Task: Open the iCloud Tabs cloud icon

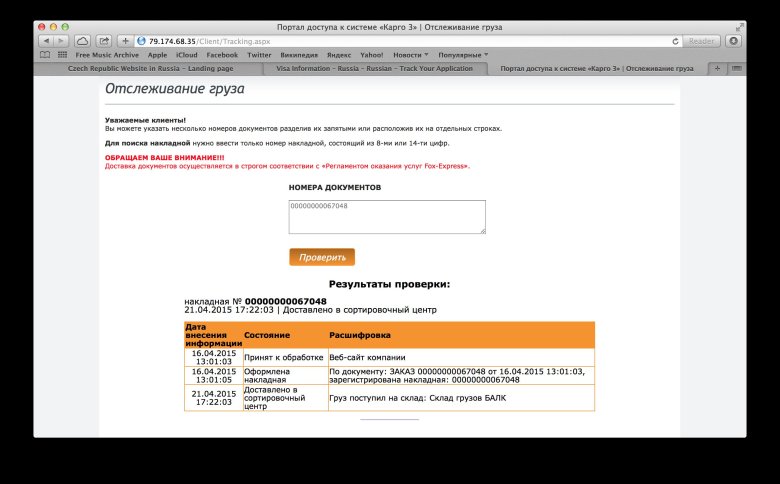Action: tap(82, 41)
